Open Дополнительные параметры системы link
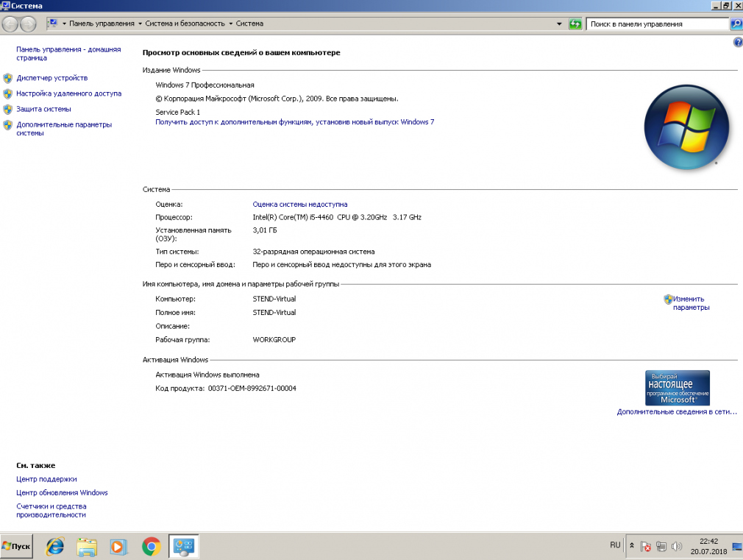Image resolution: width=743 pixels, height=560 pixels. click(64, 129)
